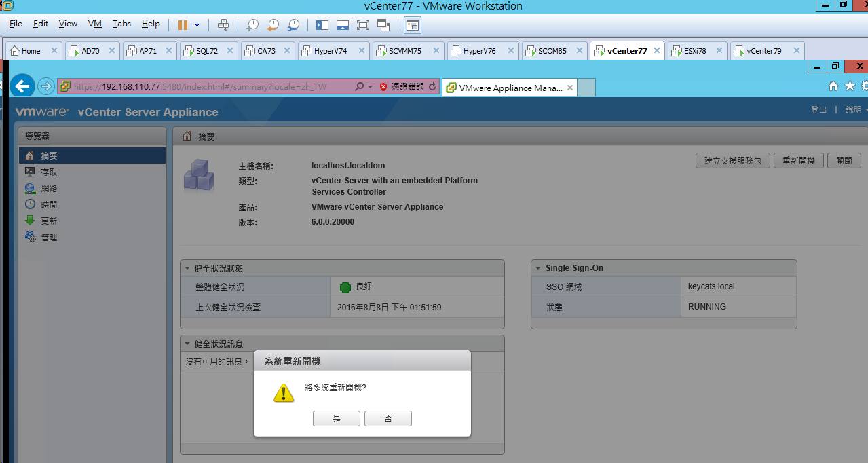Collapse the 健全狀況訊息 panel
This screenshot has height=463, width=868.
point(187,344)
